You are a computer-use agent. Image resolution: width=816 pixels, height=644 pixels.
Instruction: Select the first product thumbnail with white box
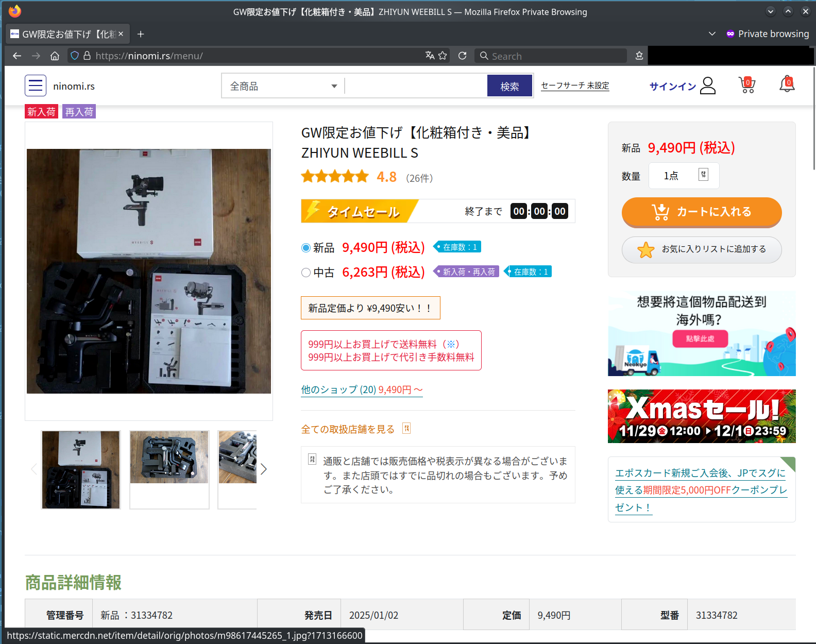coord(81,469)
